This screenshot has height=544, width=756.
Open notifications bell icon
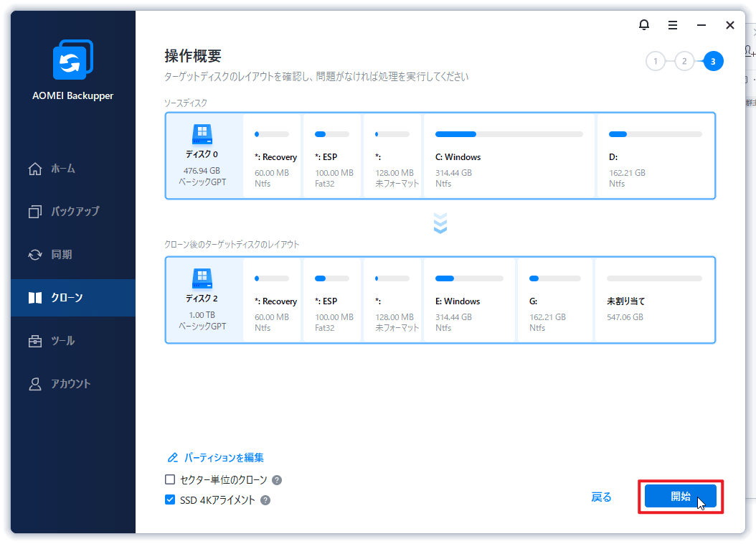point(643,25)
